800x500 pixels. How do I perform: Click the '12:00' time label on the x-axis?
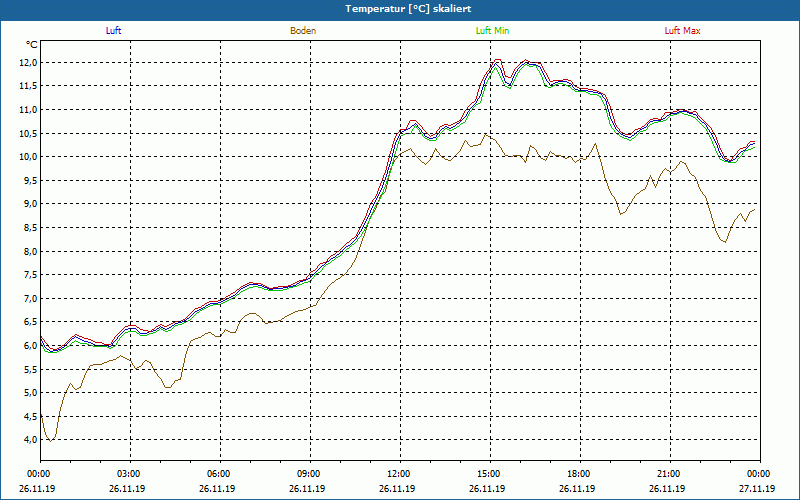point(398,474)
